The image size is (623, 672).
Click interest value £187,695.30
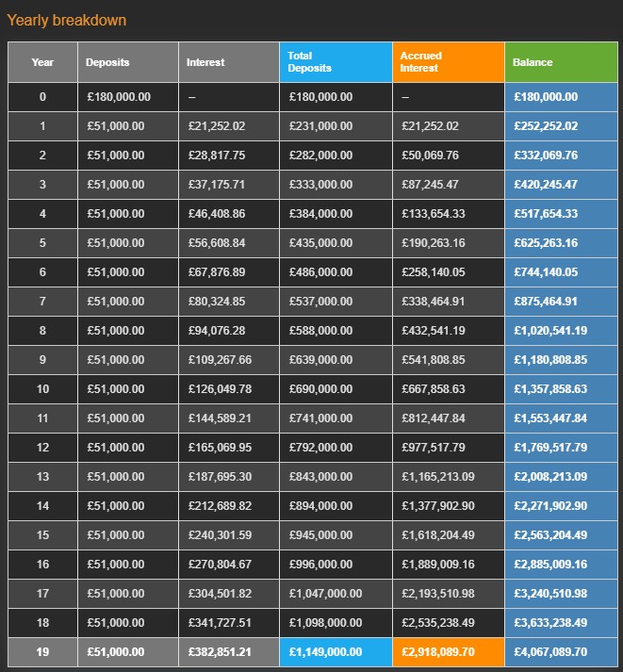pos(220,477)
